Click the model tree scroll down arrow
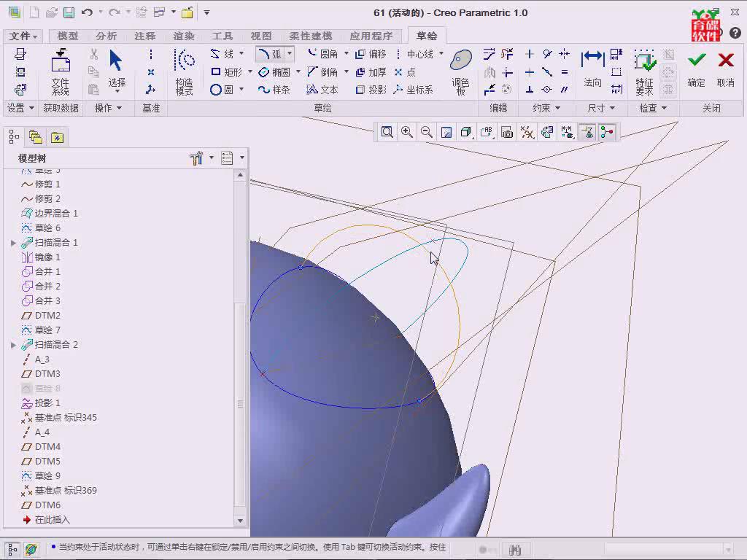This screenshot has width=747, height=560. 240,521
